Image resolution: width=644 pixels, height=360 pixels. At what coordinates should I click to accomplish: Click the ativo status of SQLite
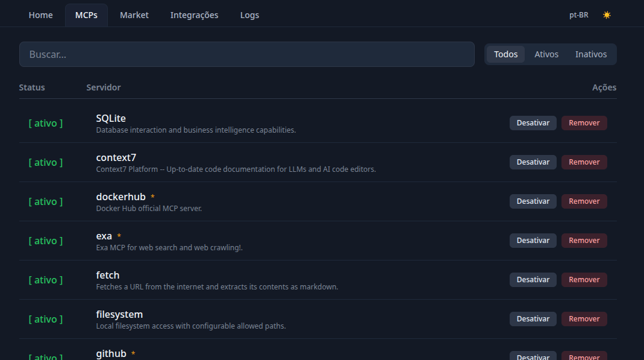click(x=46, y=123)
